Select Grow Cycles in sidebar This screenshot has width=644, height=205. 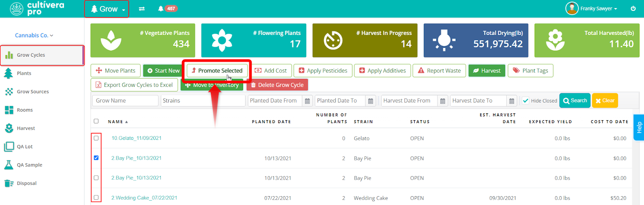click(x=42, y=55)
